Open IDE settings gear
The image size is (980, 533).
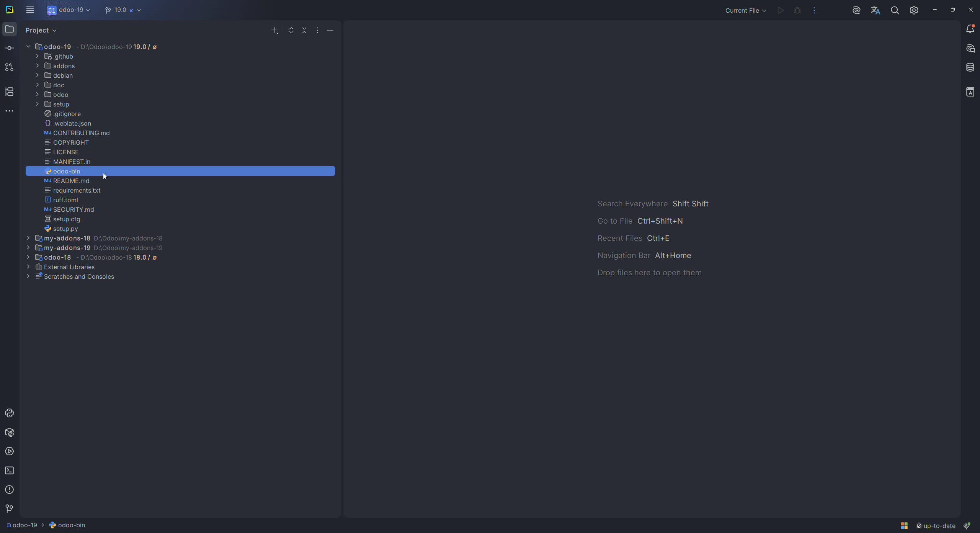tap(914, 10)
